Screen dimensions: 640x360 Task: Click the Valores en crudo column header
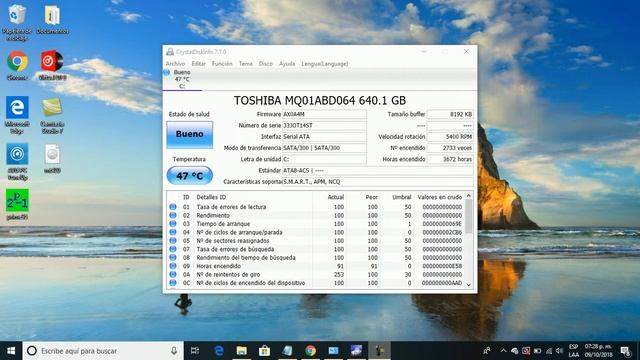tap(439, 197)
